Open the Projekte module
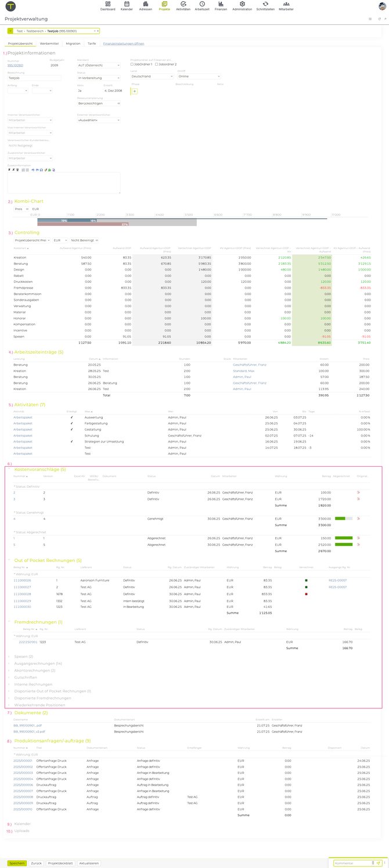This screenshot has width=389, height=868. [x=164, y=6]
